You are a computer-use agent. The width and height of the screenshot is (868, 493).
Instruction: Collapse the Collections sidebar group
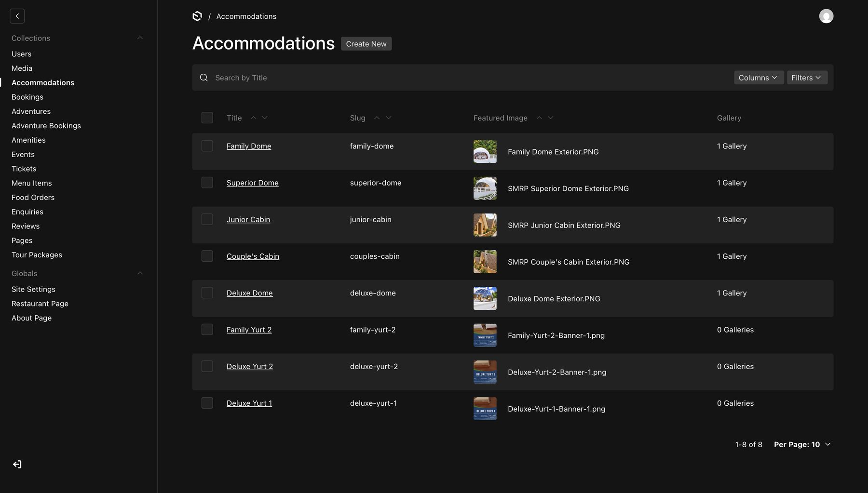(x=140, y=38)
